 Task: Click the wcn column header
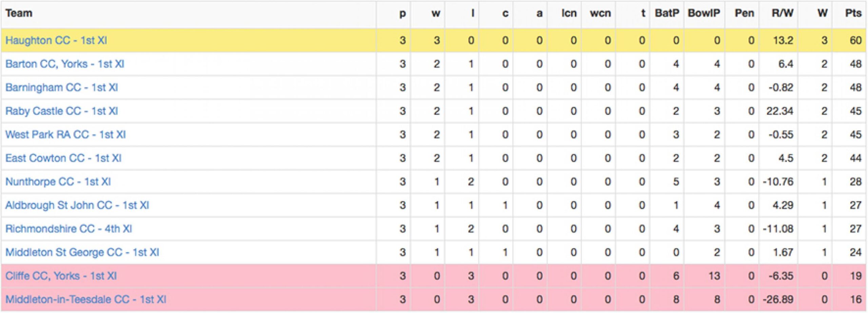[600, 13]
